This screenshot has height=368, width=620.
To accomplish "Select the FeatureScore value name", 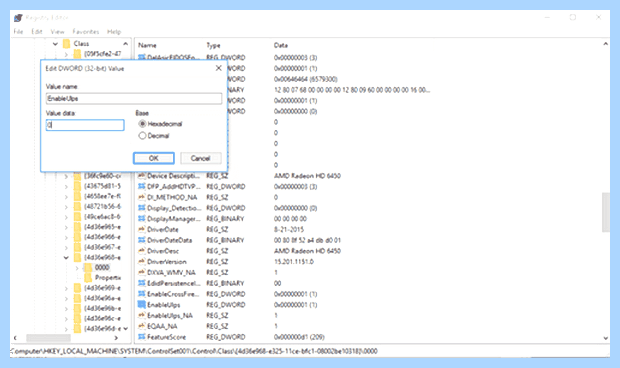I will 166,337.
